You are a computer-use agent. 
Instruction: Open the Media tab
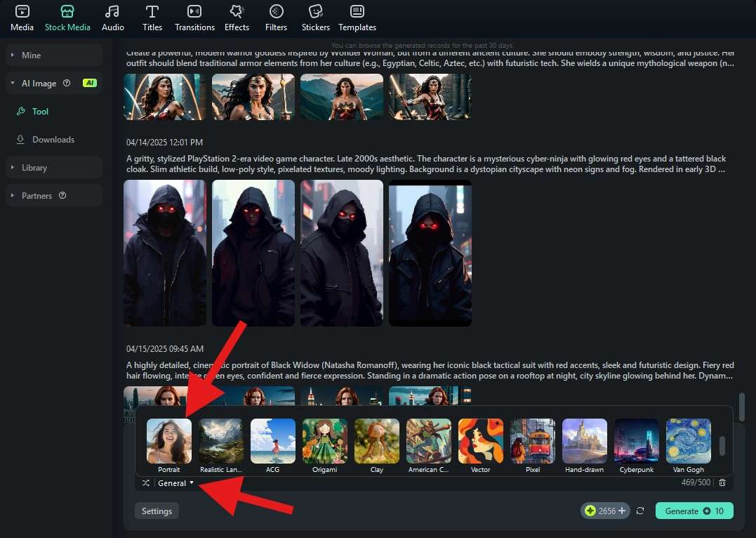pyautogui.click(x=22, y=18)
